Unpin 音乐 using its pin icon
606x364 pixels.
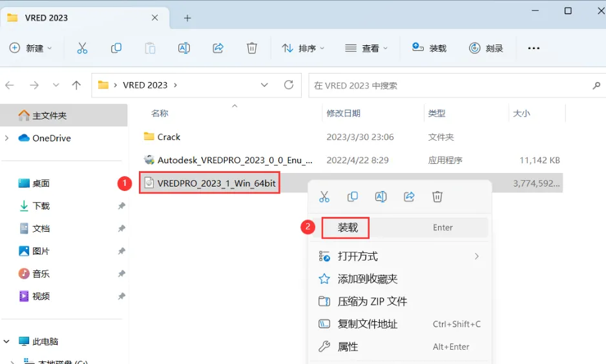(121, 274)
